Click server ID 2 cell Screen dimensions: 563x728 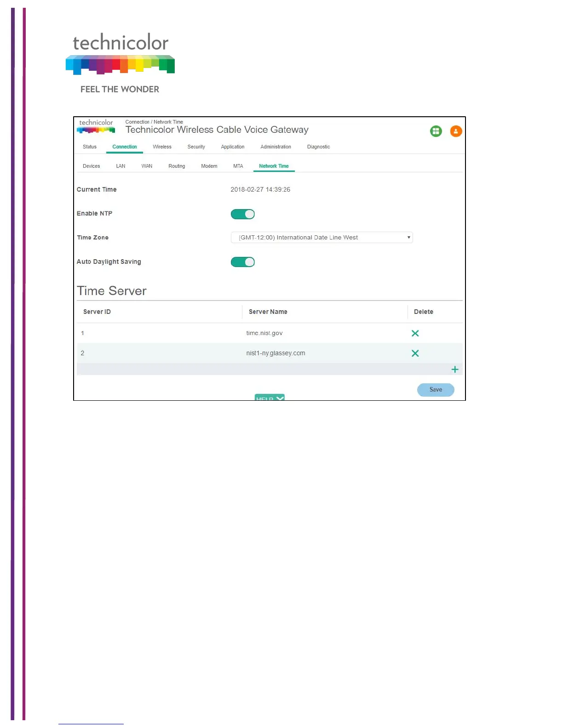(x=83, y=353)
